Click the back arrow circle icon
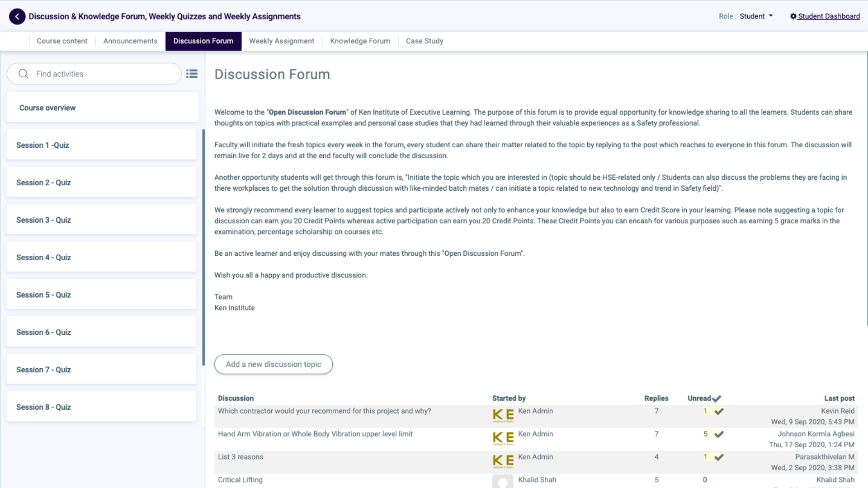This screenshot has height=488, width=868. point(17,17)
